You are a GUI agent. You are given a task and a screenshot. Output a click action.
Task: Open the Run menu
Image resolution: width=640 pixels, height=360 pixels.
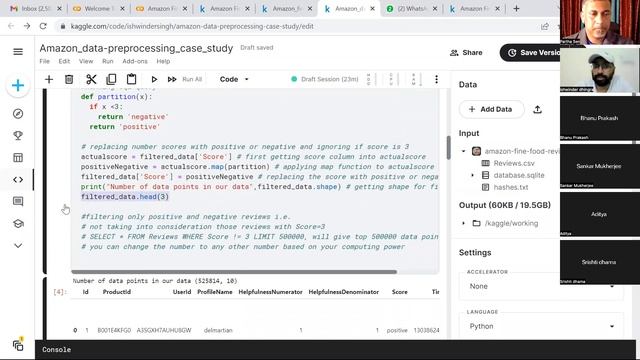pyautogui.click(x=108, y=61)
